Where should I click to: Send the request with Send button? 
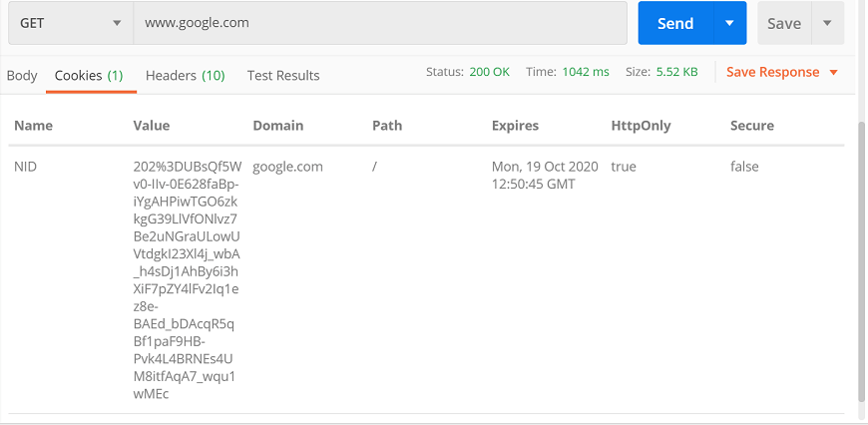point(675,23)
